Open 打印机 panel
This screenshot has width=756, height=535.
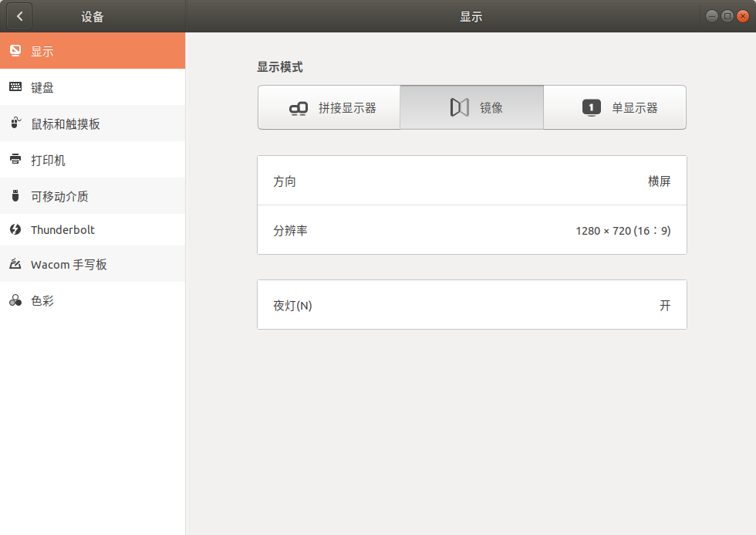[93, 159]
